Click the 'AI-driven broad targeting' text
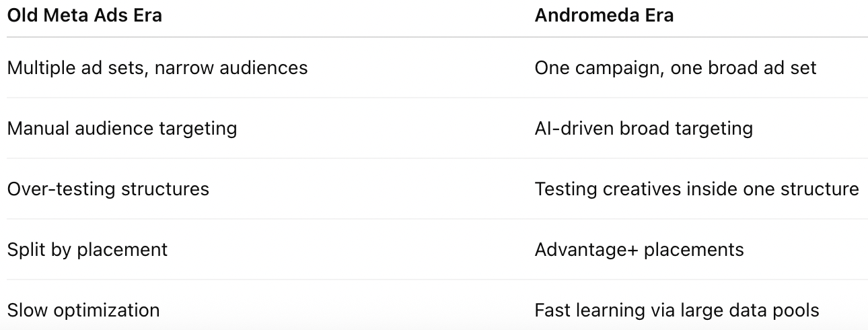The width and height of the screenshot is (868, 330). point(644,128)
